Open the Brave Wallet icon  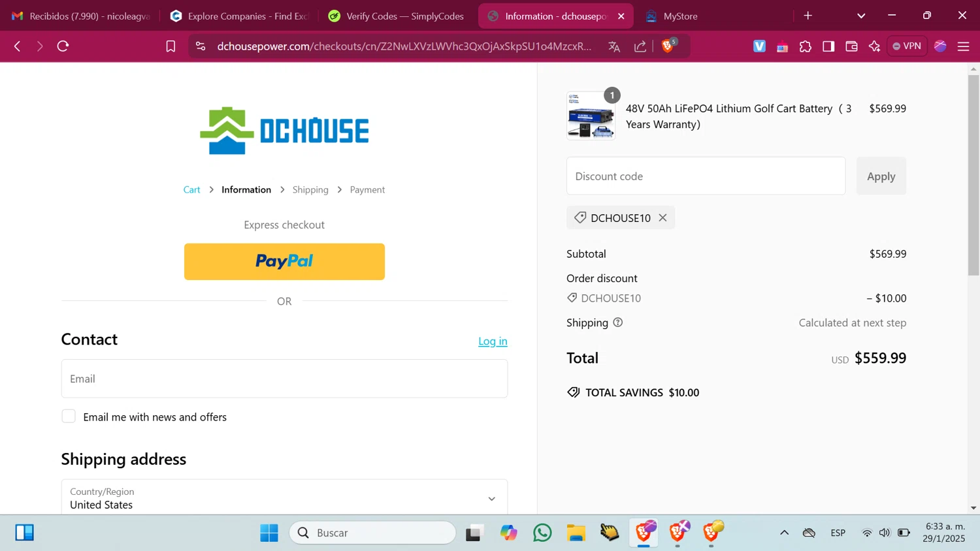click(851, 46)
